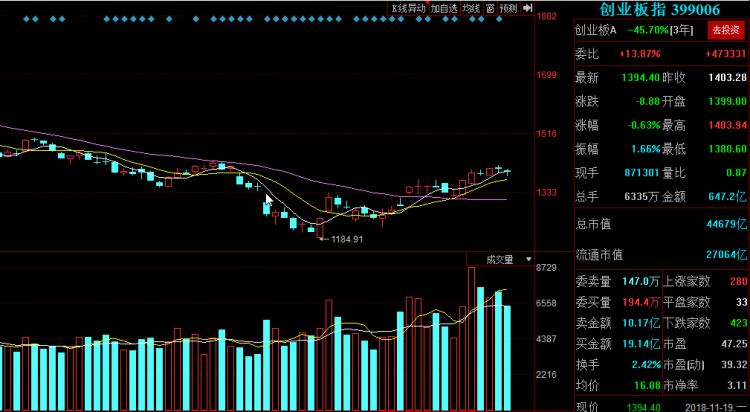
Task: Click 加自选 to add to watchlist
Action: point(443,8)
